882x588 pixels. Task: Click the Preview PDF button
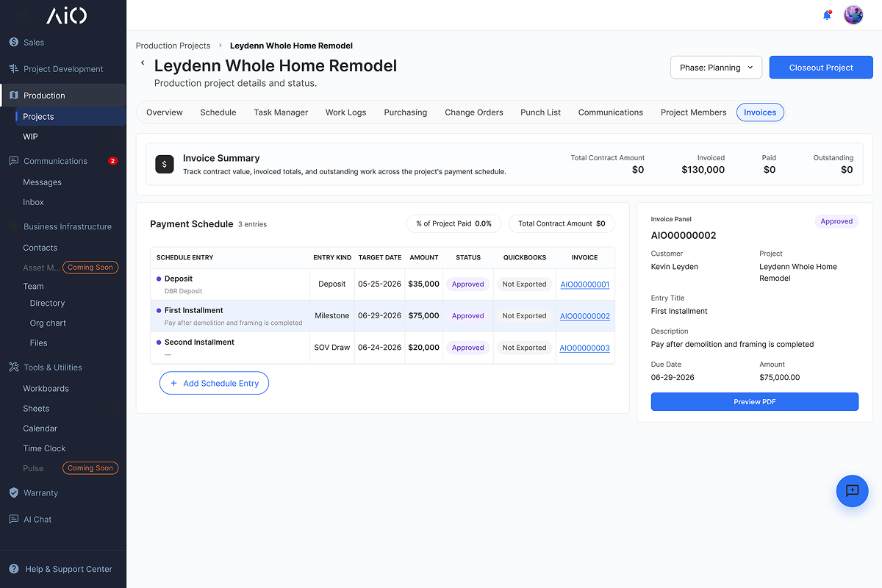755,402
